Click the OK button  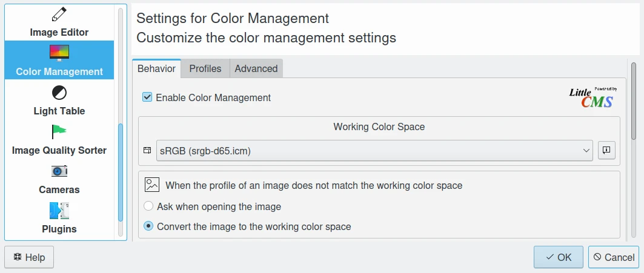(x=558, y=257)
